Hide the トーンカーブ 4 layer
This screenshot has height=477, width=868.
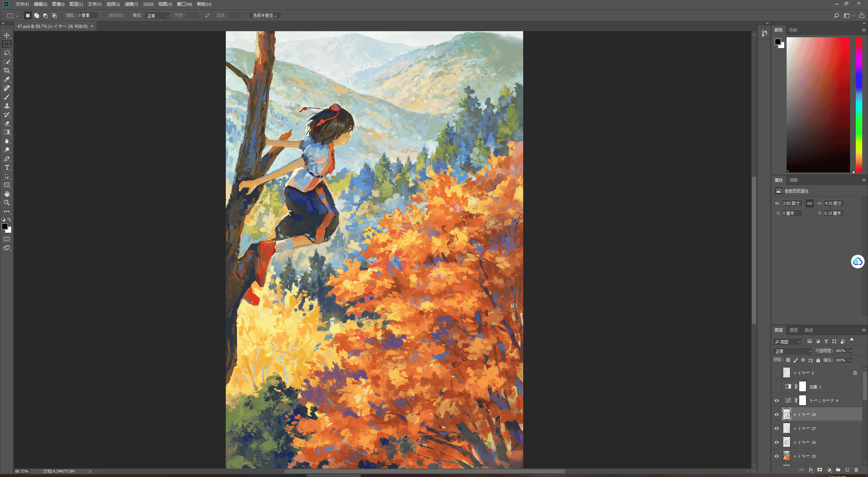coord(776,400)
